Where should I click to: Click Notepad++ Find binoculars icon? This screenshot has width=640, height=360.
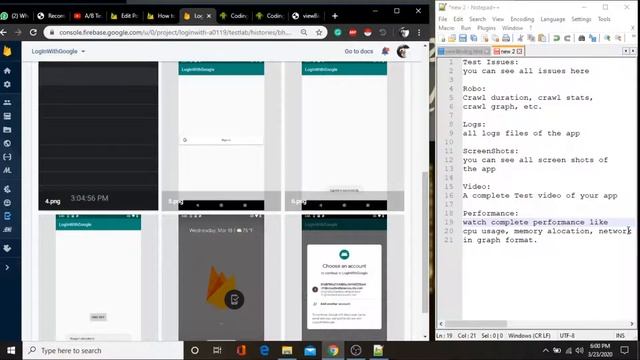coord(582,38)
